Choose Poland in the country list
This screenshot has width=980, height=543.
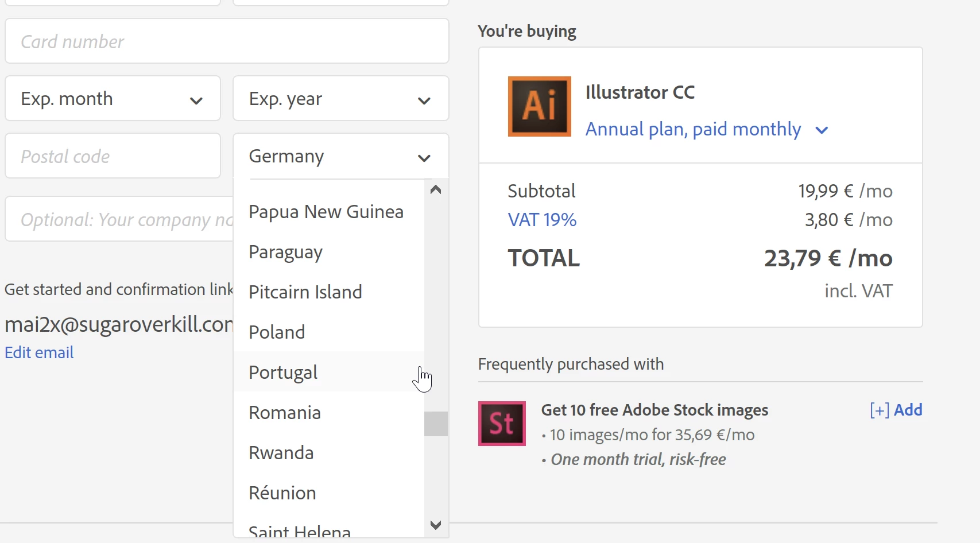coord(277,332)
